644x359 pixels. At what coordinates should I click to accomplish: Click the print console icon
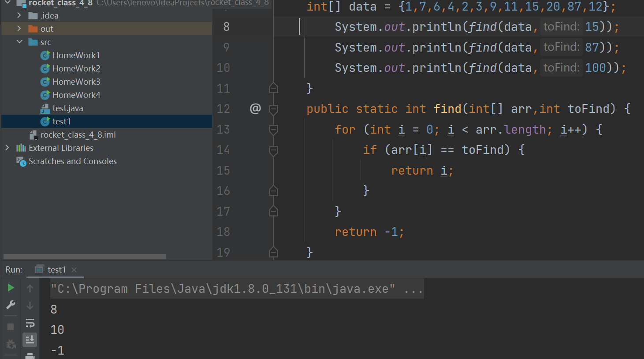pos(30,355)
